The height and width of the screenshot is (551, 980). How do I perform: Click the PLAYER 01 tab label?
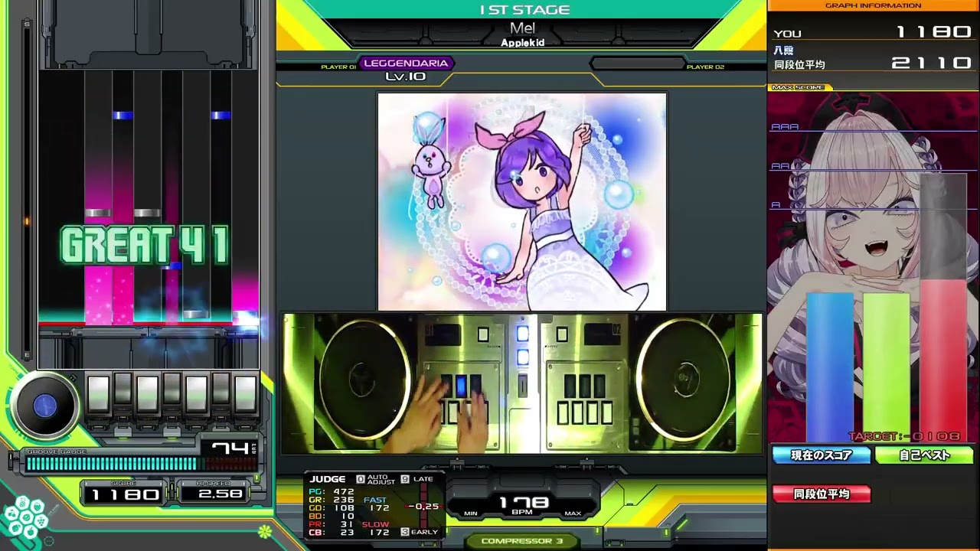338,67
